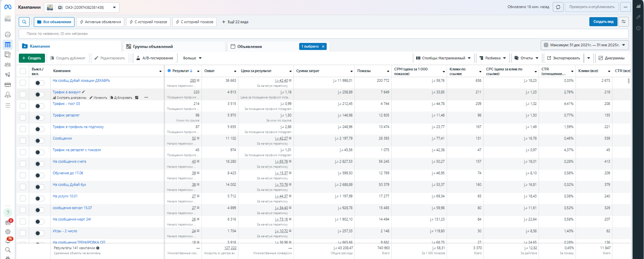Open the ОАЭ ad account selector dropdown
Image resolution: width=644 pixels, height=259 pixels.
click(82, 7)
